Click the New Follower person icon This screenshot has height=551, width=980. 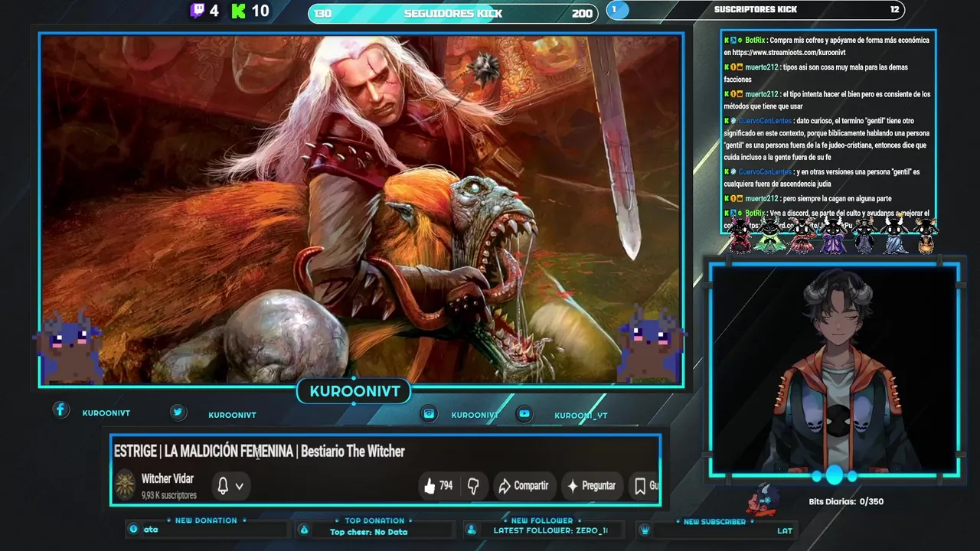[x=472, y=530]
